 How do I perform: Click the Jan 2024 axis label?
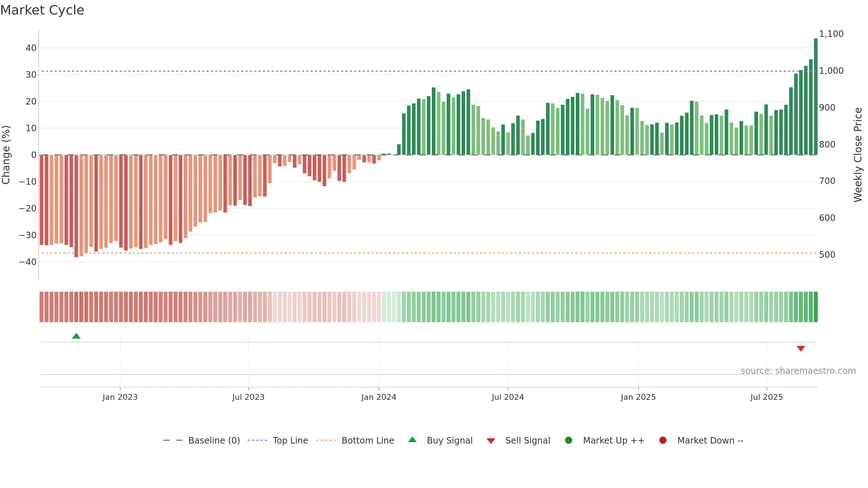pos(379,397)
